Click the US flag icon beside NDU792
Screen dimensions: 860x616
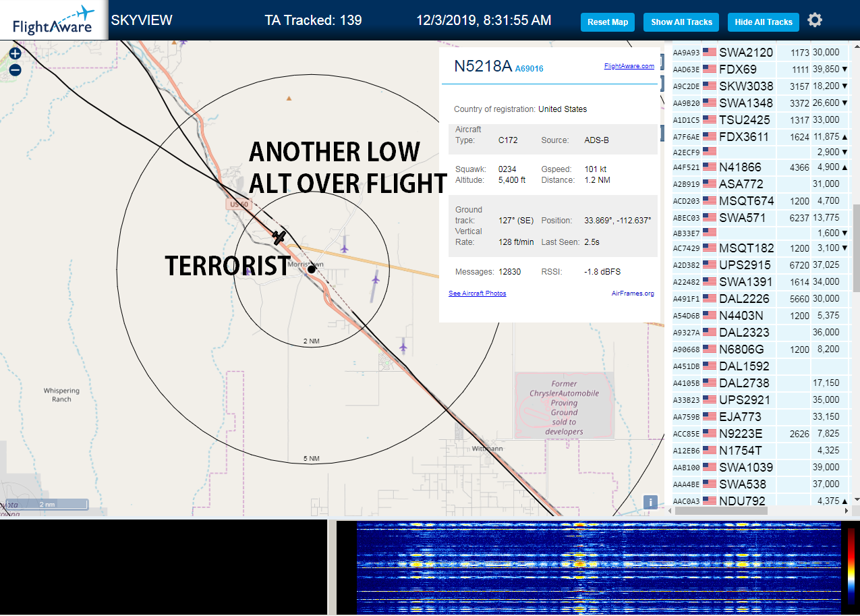coord(710,501)
